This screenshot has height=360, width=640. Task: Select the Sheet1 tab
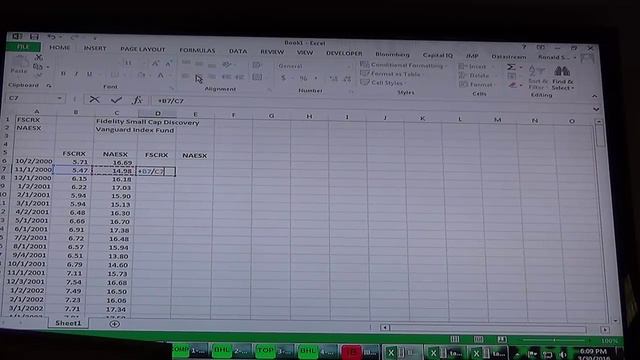[x=68, y=323]
